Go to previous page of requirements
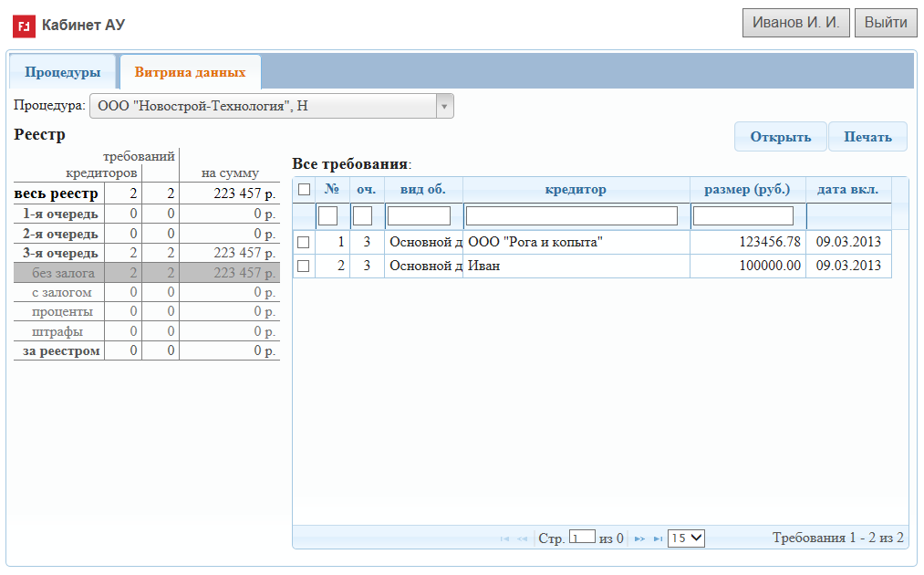Image resolution: width=924 pixels, height=575 pixels. coord(523,538)
